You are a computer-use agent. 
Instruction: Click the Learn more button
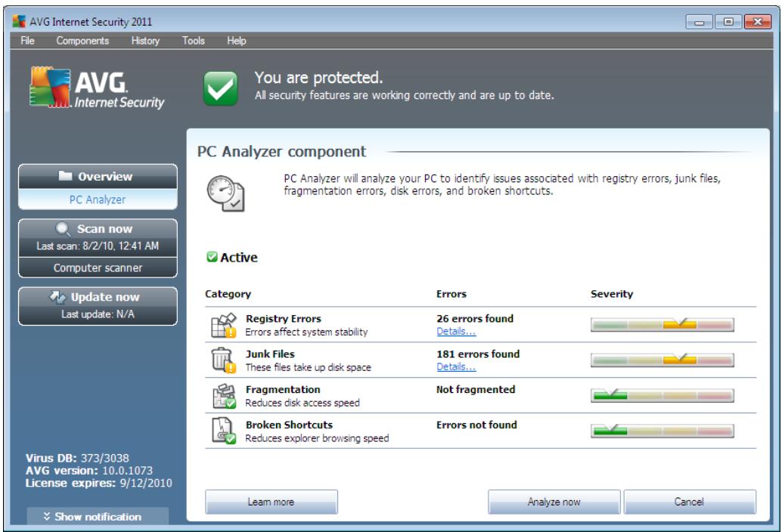click(272, 502)
